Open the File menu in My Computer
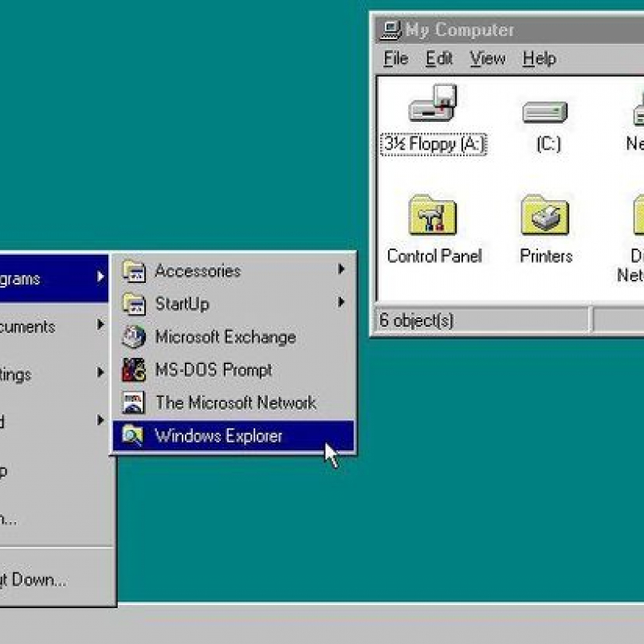The image size is (644, 644). coord(396,58)
